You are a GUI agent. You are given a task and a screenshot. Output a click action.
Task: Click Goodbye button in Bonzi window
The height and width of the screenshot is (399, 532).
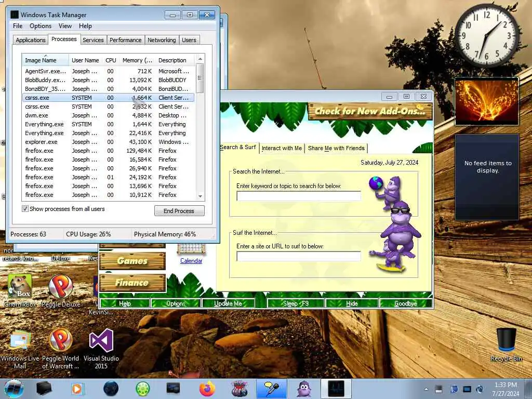(406, 303)
